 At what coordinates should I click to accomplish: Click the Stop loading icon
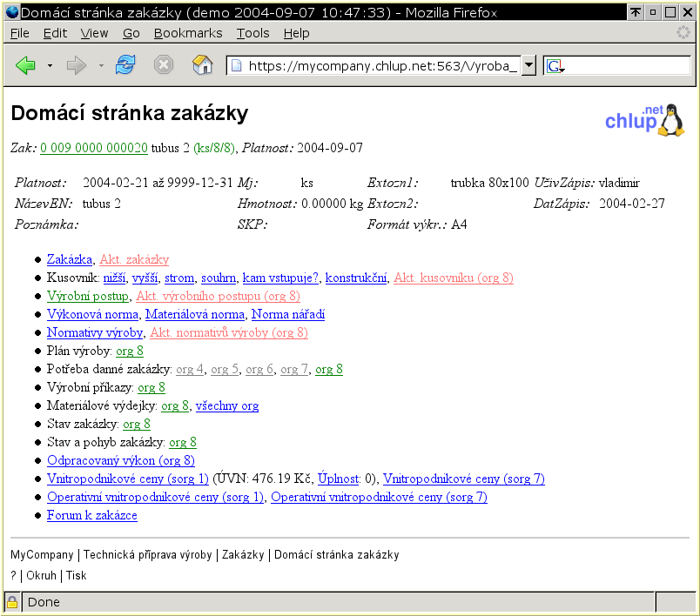[164, 65]
